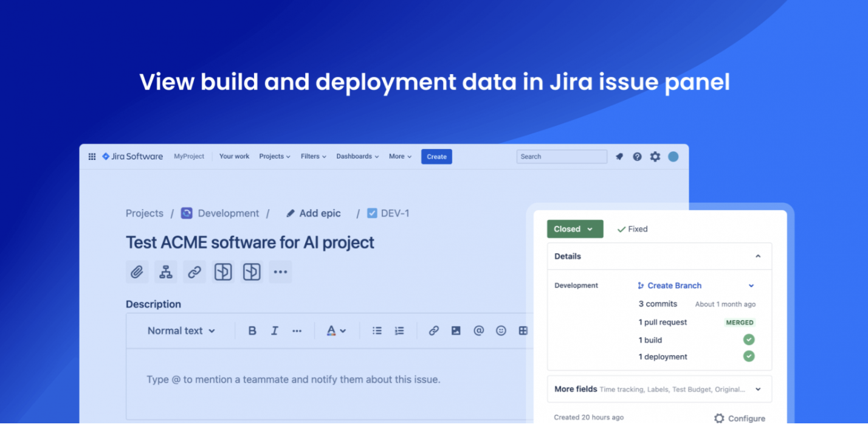868x427 pixels.
Task: Open more formatting options ellipsis in editor
Action: pyautogui.click(x=297, y=331)
